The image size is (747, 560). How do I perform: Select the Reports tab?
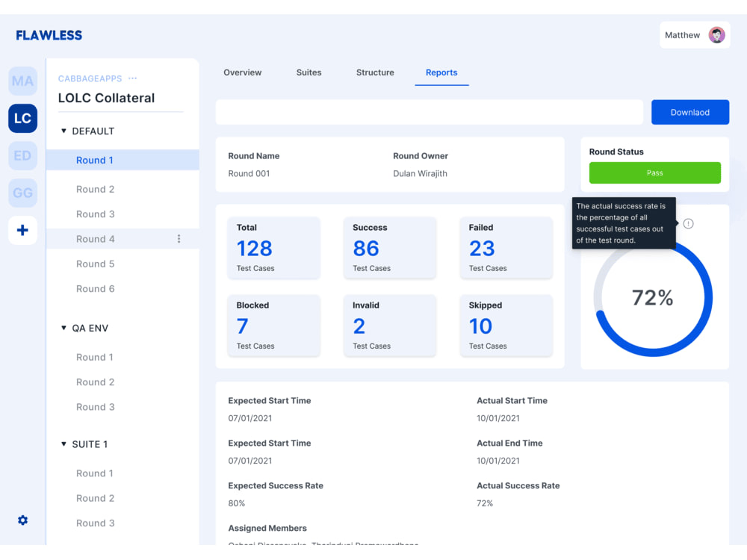click(441, 72)
